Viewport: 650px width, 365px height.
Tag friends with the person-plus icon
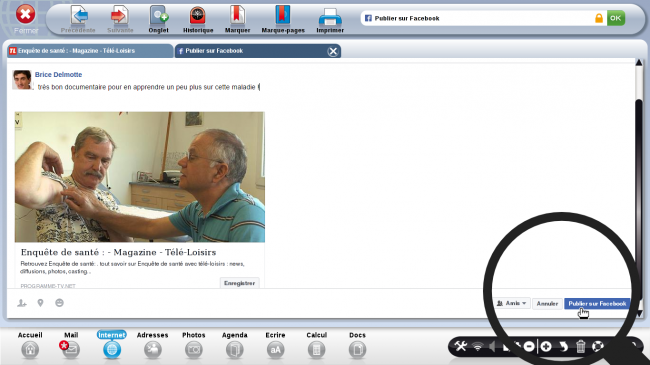(x=22, y=303)
